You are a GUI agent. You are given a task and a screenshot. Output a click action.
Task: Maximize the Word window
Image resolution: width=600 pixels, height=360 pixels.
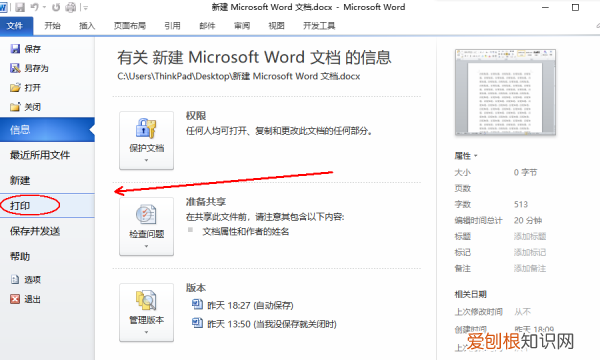[575, 7]
